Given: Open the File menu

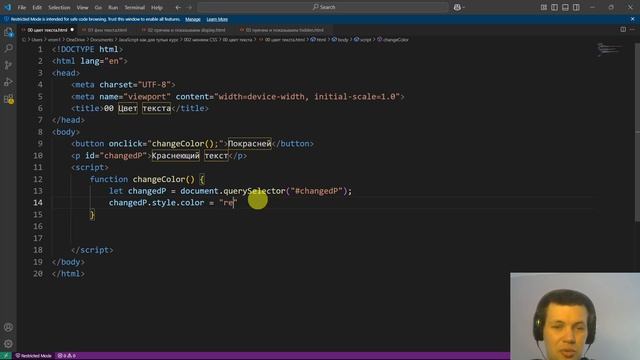Looking at the screenshot, I should (x=22, y=7).
